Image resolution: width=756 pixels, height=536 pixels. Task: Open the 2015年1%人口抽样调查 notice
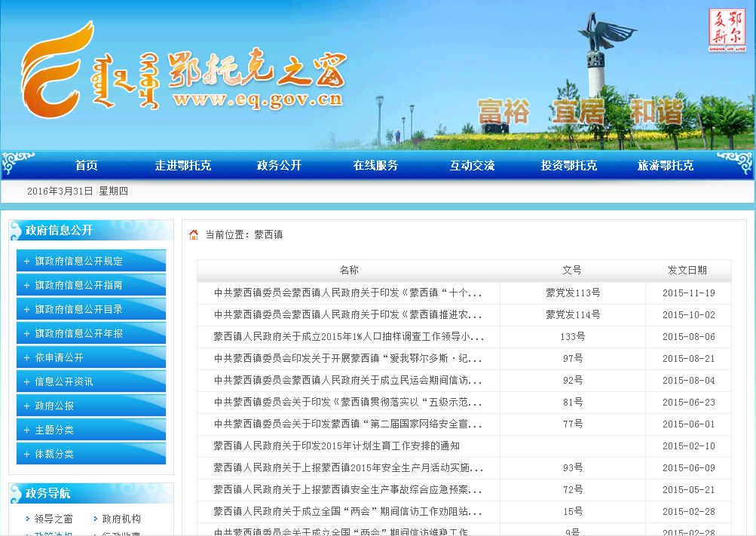tap(348, 336)
